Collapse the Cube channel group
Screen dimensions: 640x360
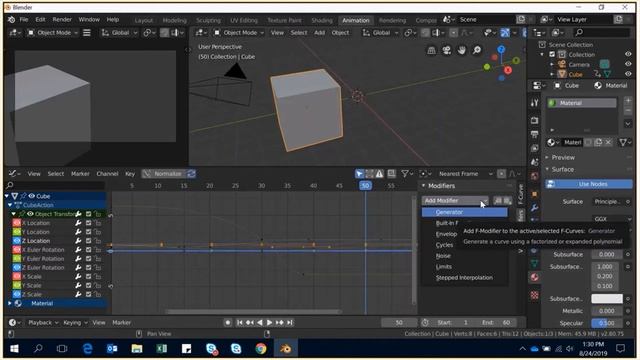click(x=7, y=196)
